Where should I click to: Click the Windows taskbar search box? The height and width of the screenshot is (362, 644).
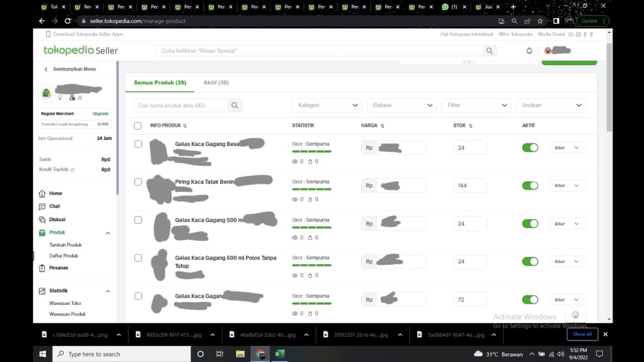121,354
